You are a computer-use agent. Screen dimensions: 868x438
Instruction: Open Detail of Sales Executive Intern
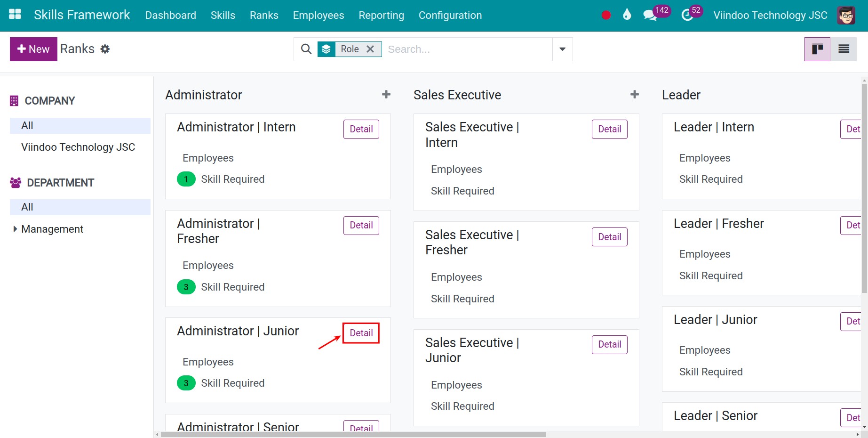click(610, 129)
